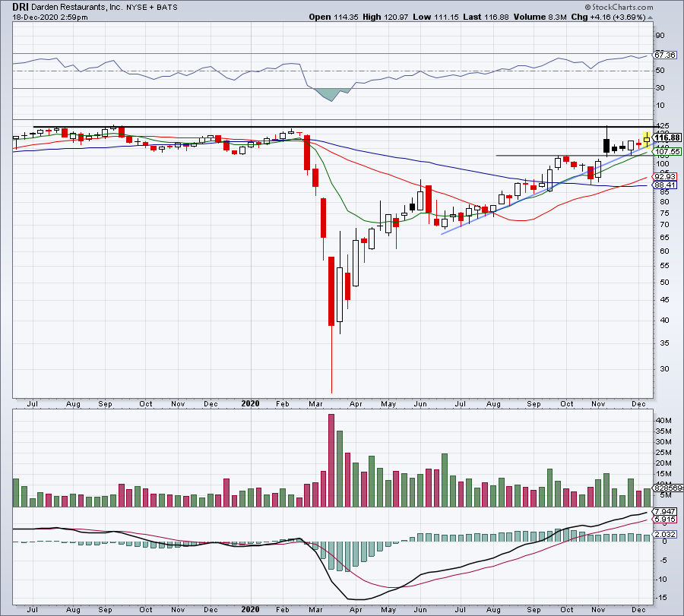Click the bold 116.88 price tag on axis
The width and height of the screenshot is (684, 616).
click(667, 137)
